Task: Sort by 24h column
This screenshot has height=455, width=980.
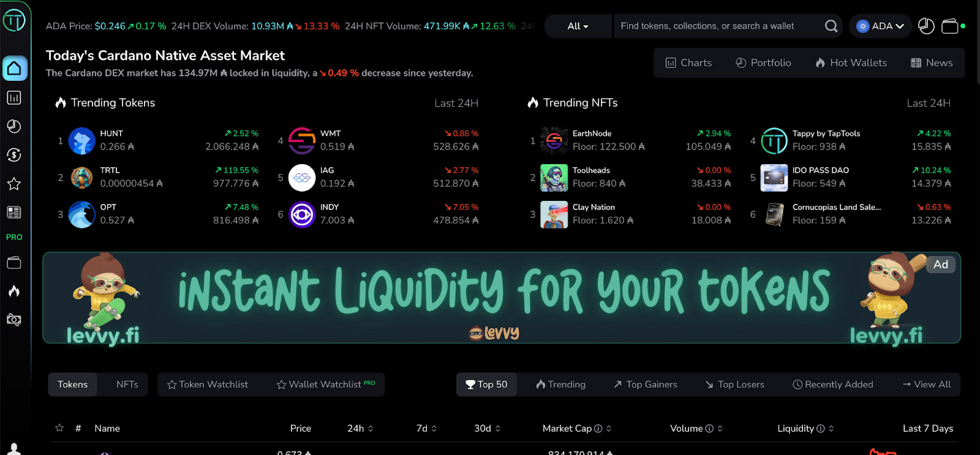Action: [x=360, y=429]
